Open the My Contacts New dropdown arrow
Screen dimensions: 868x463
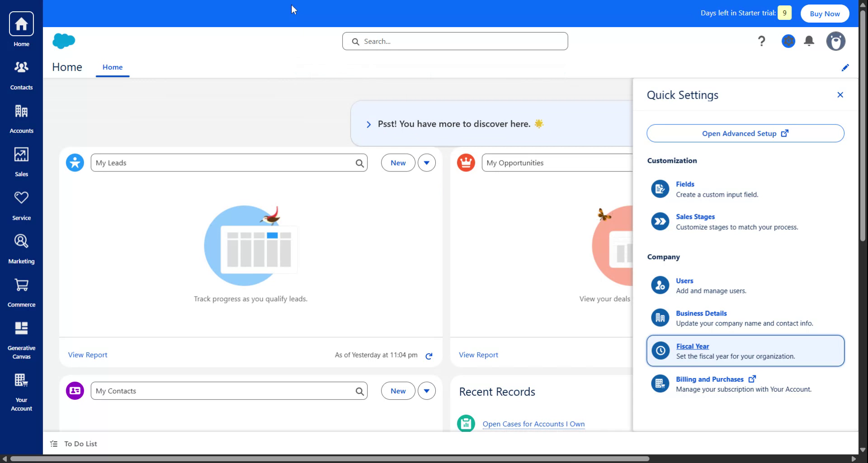click(x=426, y=390)
